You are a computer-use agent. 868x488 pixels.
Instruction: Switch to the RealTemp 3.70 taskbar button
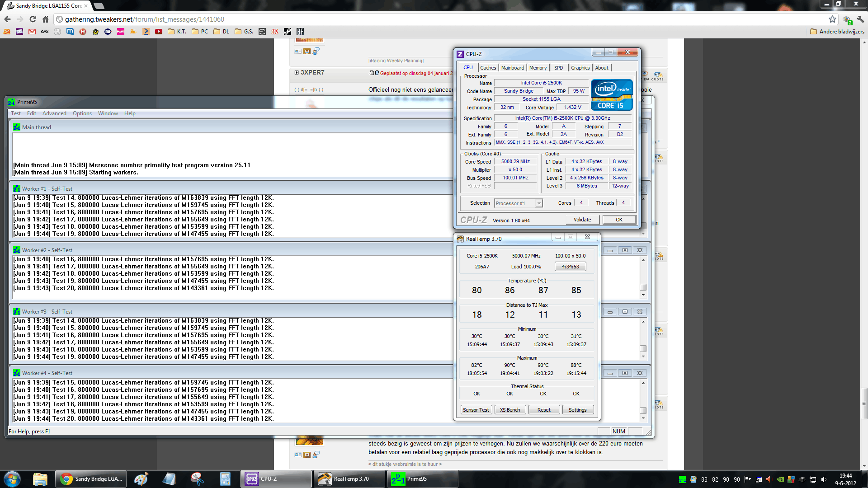tap(349, 479)
